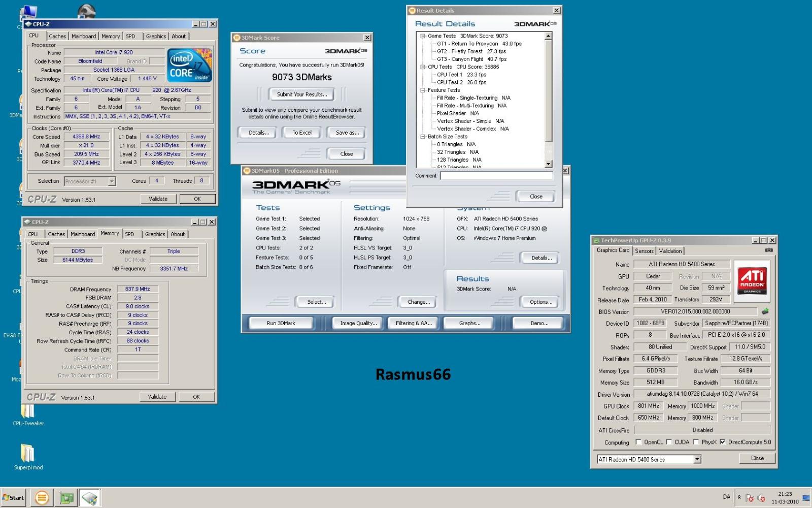The height and width of the screenshot is (508, 812).
Task: Click Validate in the upper CPU-Z window
Action: (158, 199)
